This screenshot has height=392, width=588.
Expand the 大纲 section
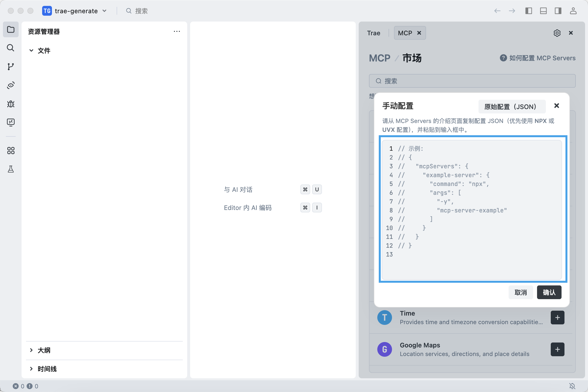(44, 350)
